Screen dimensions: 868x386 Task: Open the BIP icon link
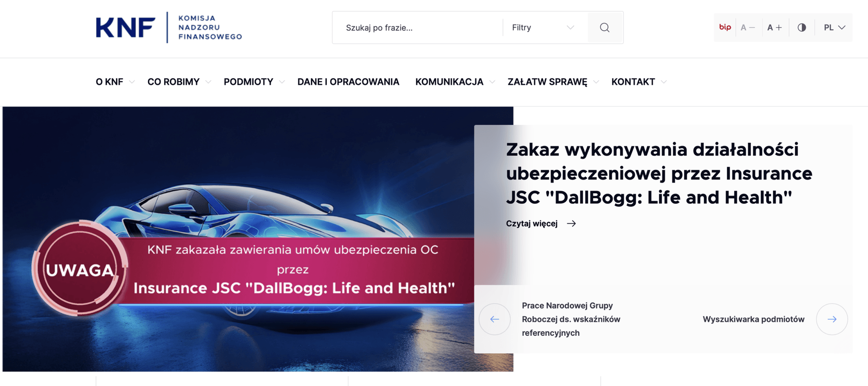[x=725, y=28]
